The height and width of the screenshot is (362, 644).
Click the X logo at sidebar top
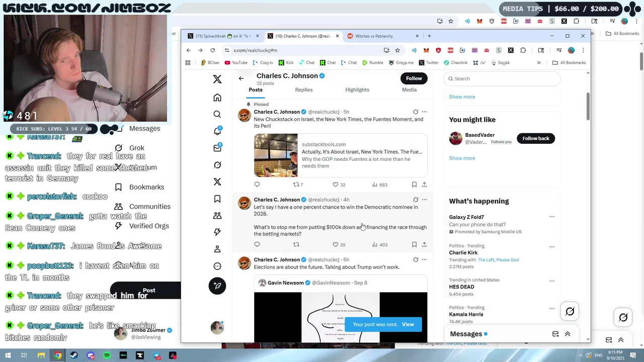click(217, 79)
